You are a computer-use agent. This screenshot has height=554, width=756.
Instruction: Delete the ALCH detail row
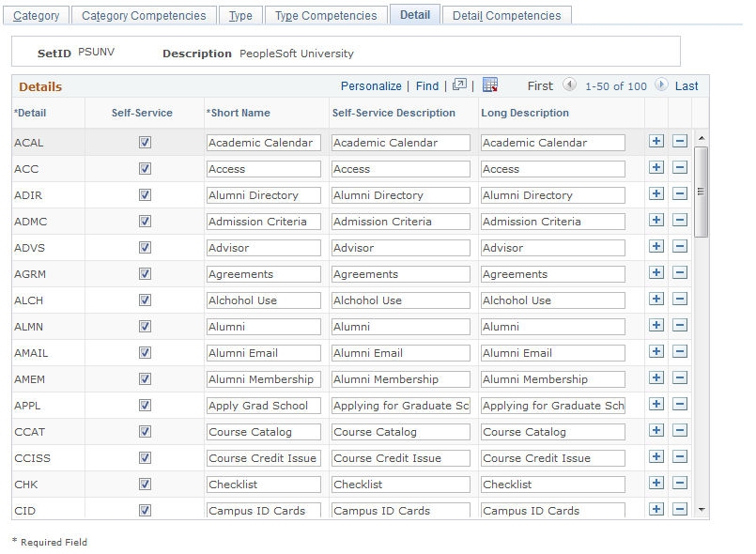[680, 299]
